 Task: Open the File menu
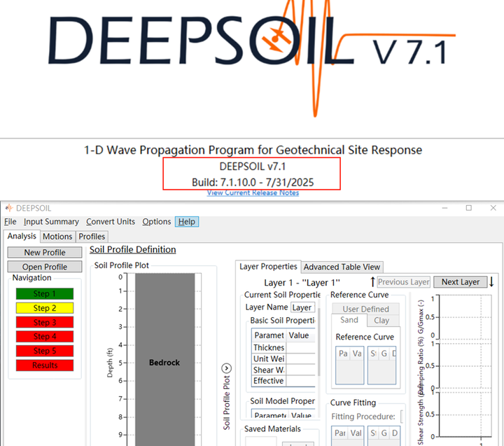click(x=10, y=221)
